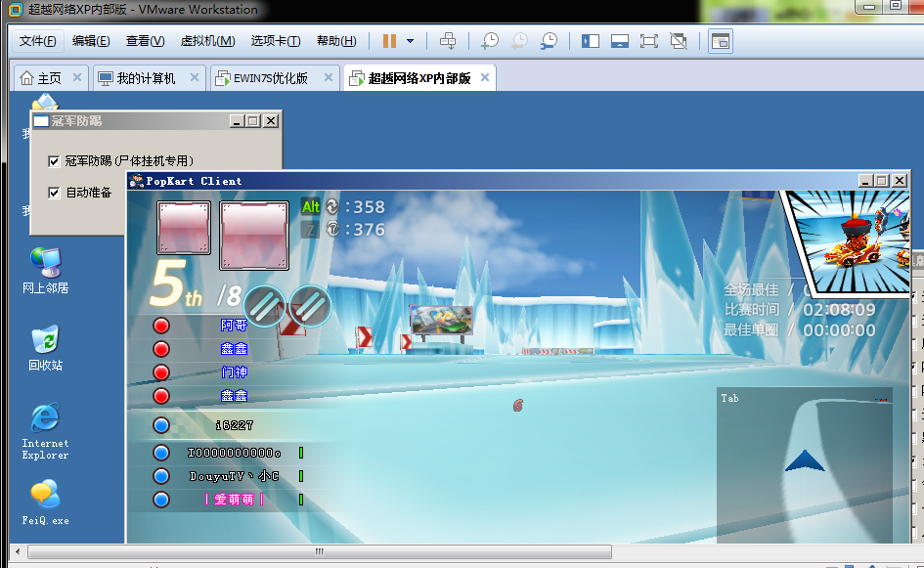
Task: Select the Internet Explorer desktop icon
Action: pos(45,431)
